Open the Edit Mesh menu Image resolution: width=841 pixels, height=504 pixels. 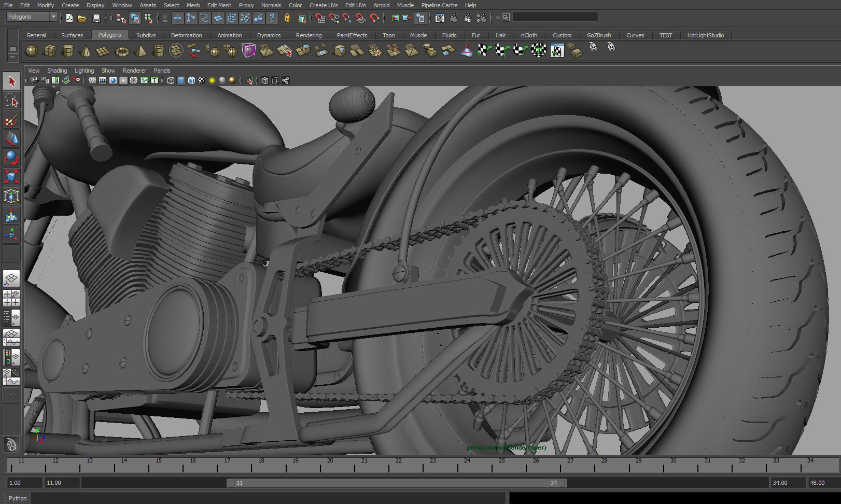click(x=219, y=5)
